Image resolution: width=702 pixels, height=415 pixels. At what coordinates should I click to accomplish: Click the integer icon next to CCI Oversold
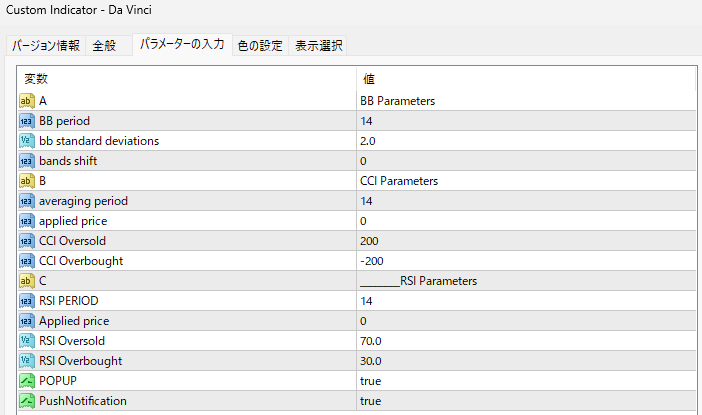[x=26, y=241]
